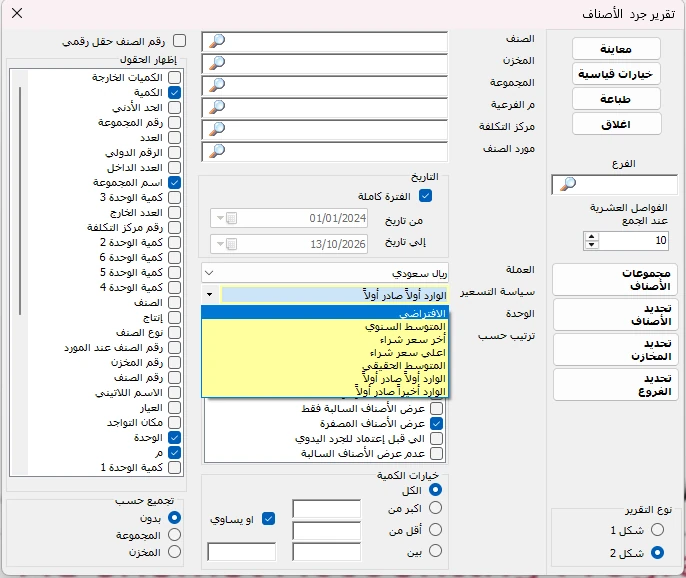Image resolution: width=686 pixels, height=578 pixels.
Task: Check الى قبل إعتماد للجرد اليدوي option
Action: [x=437, y=438]
